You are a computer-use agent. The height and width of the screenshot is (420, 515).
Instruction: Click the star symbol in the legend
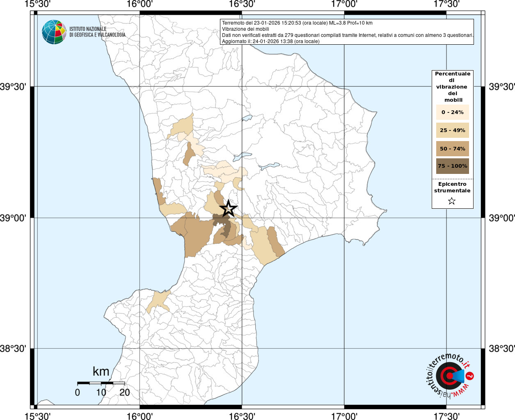[x=452, y=201]
